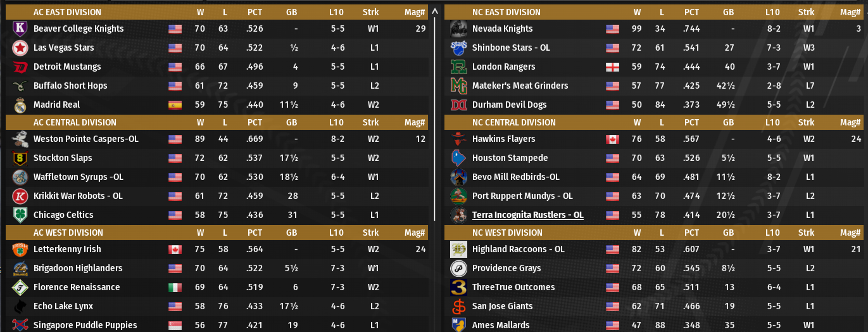Click the Chicago Celtics shamrock logo
The image size is (868, 332).
click(x=19, y=215)
